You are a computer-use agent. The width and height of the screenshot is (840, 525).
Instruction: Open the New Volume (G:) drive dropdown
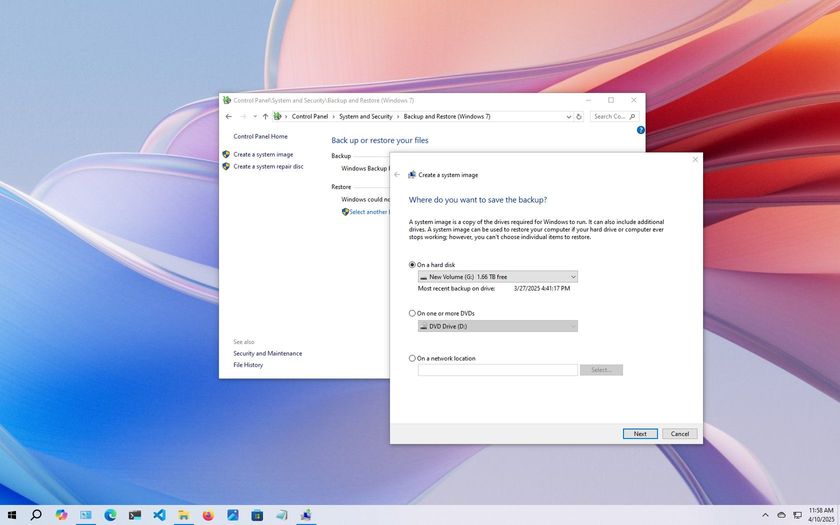point(498,277)
